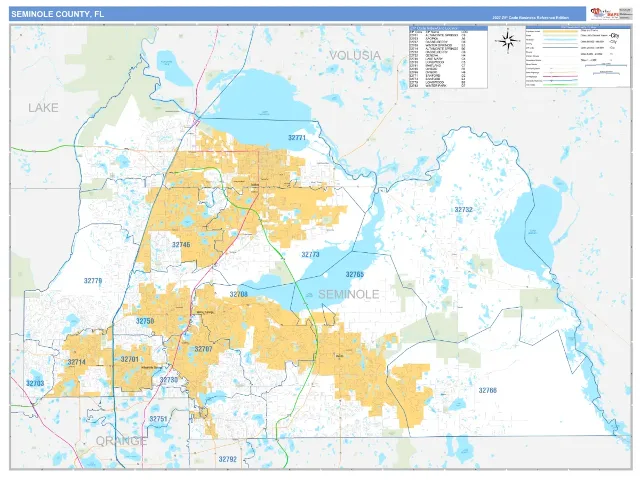Open the map legend box
Viewport: 640px width, 480px height.
click(x=578, y=56)
